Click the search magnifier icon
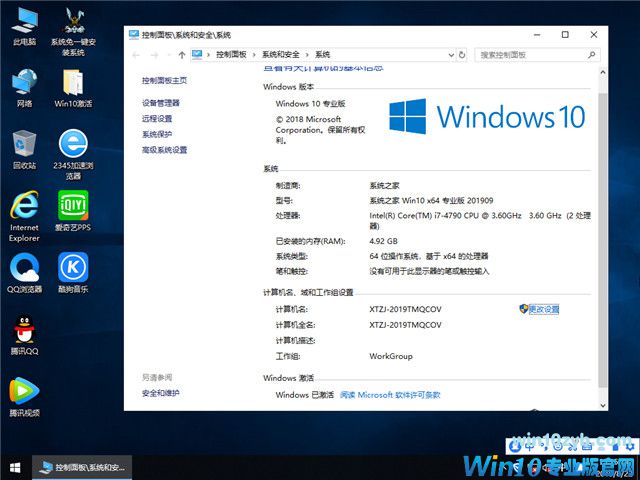 [x=591, y=55]
